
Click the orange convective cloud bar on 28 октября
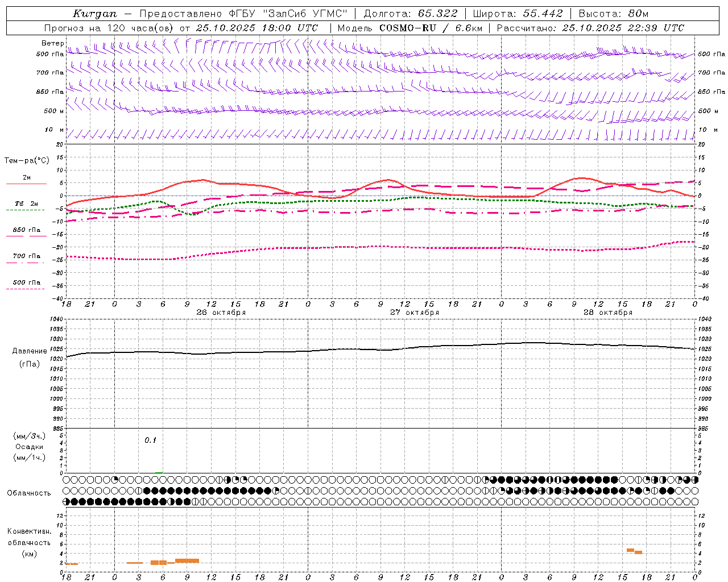634,551
